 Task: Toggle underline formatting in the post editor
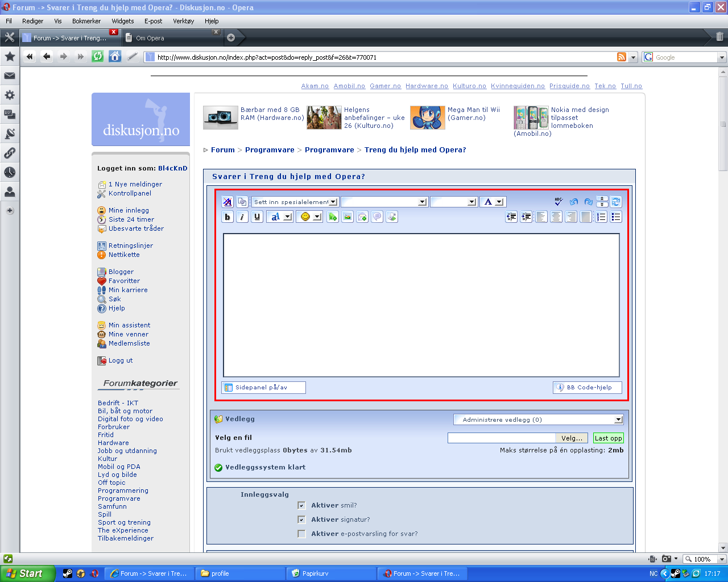tap(257, 217)
